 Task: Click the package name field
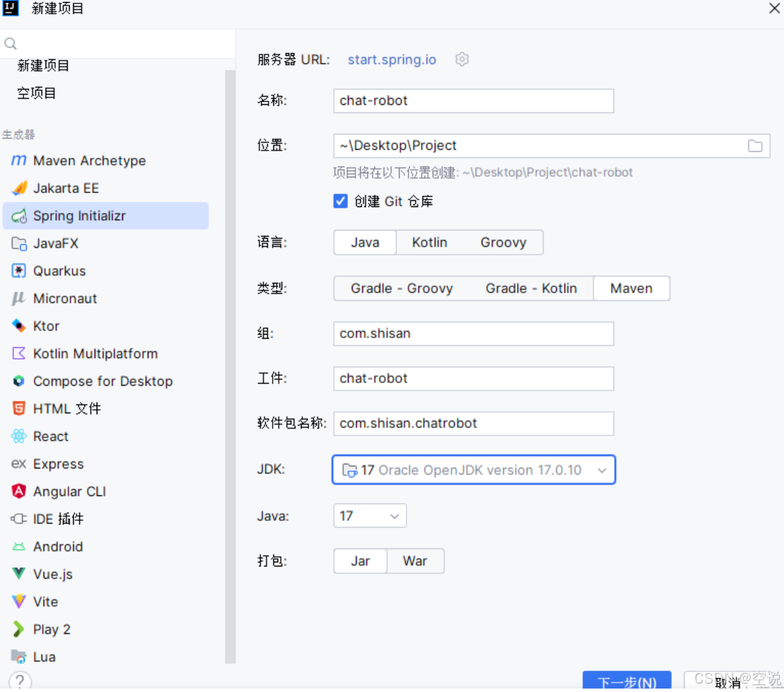click(473, 424)
